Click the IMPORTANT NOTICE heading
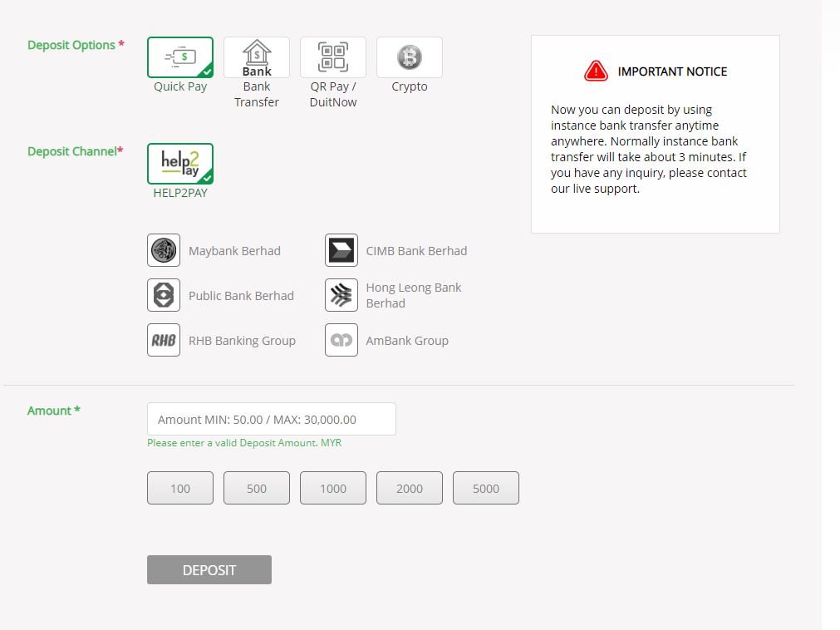 pyautogui.click(x=672, y=71)
